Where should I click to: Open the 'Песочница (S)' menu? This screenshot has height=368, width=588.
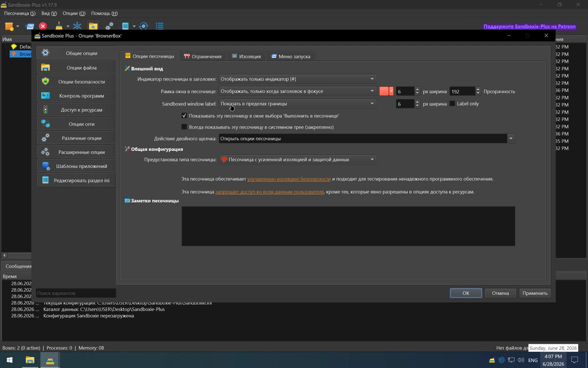(20, 13)
